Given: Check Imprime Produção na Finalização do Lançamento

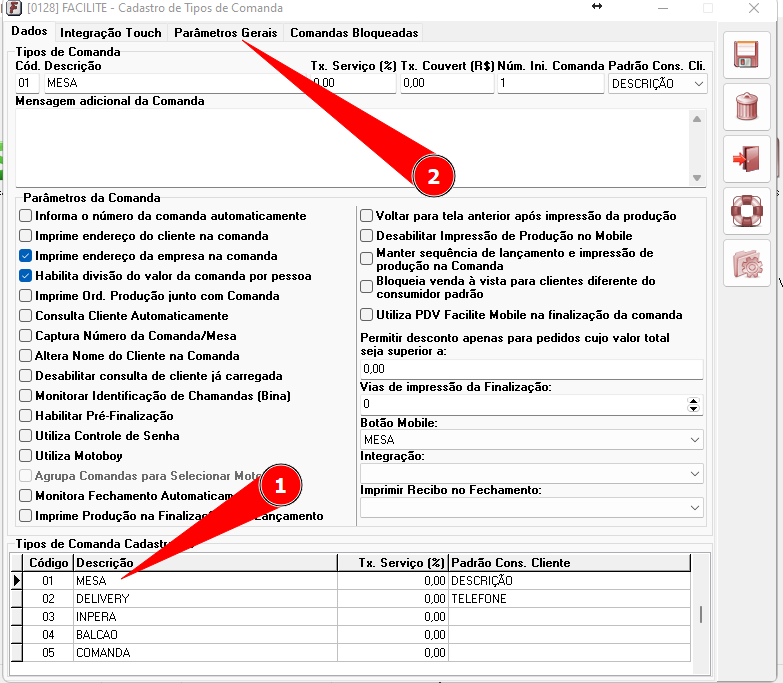Looking at the screenshot, I should (25, 515).
